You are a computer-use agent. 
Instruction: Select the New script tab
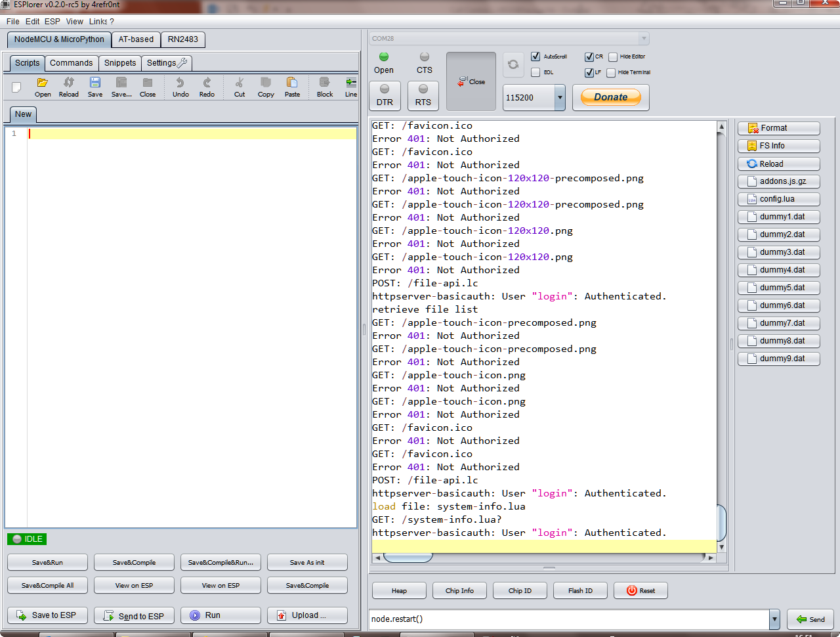(x=23, y=114)
